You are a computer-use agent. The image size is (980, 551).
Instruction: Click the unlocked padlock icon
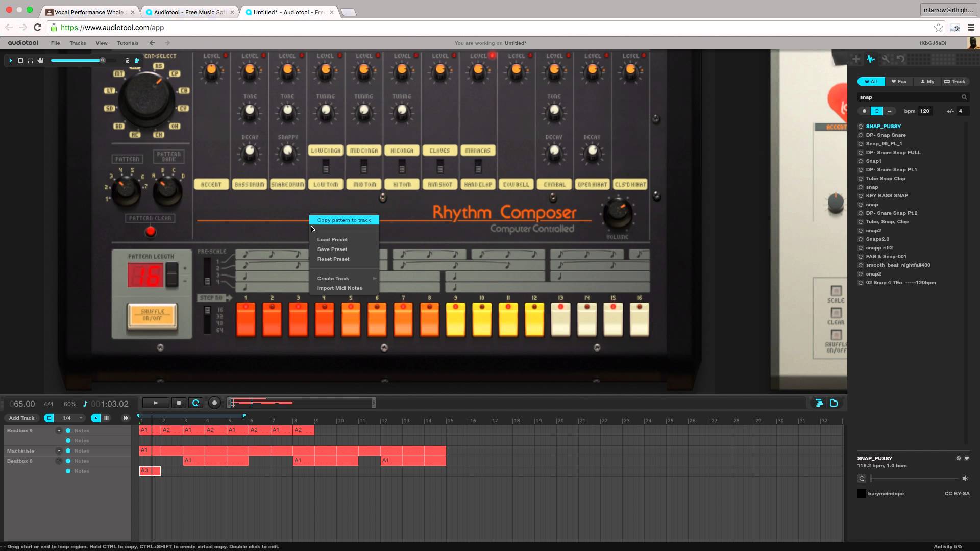point(128,60)
